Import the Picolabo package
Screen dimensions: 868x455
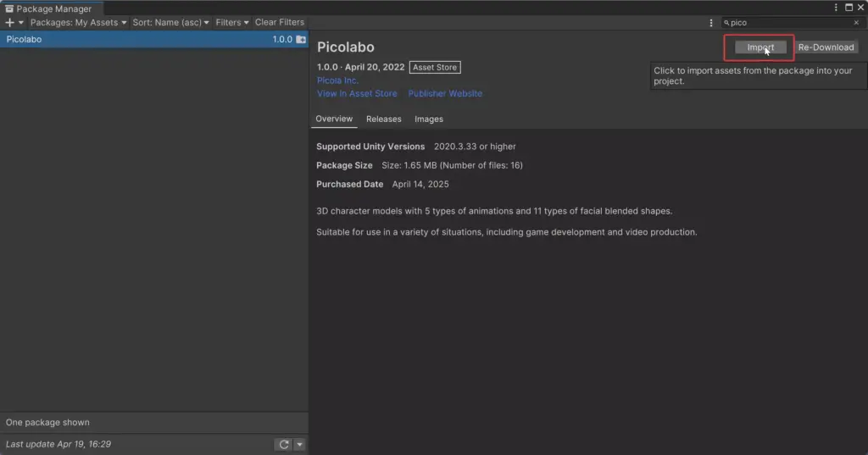[x=760, y=47]
